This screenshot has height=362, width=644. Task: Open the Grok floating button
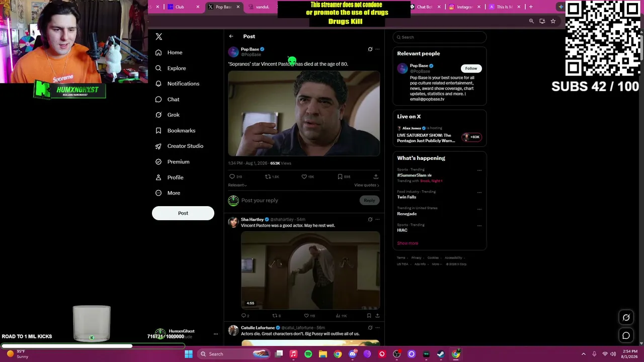[x=626, y=317]
